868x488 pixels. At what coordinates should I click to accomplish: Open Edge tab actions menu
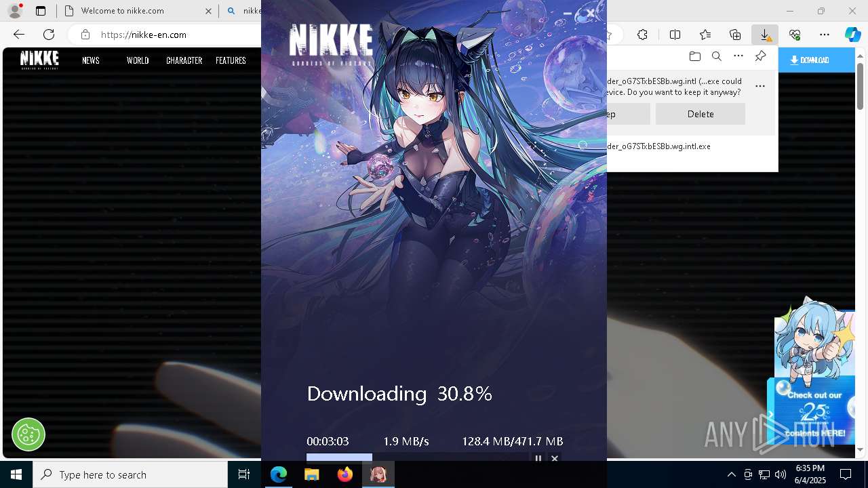(x=41, y=11)
